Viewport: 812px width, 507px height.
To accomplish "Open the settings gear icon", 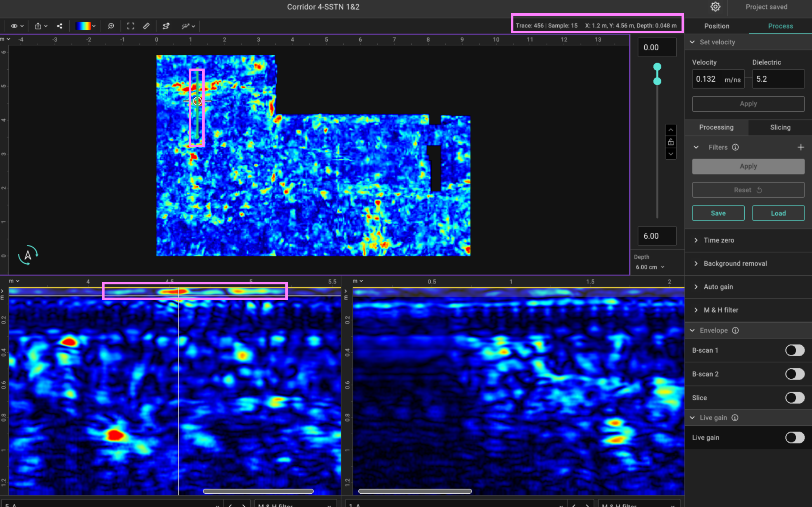I will pos(715,7).
